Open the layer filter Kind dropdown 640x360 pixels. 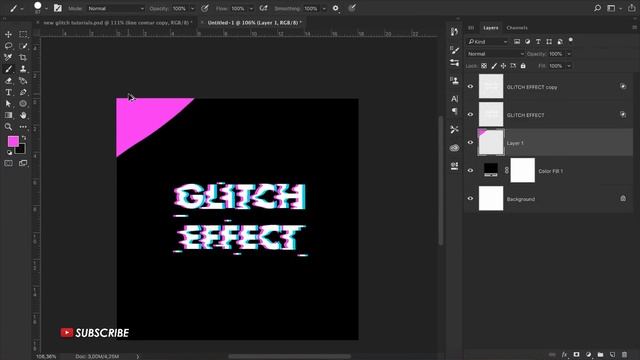click(488, 42)
